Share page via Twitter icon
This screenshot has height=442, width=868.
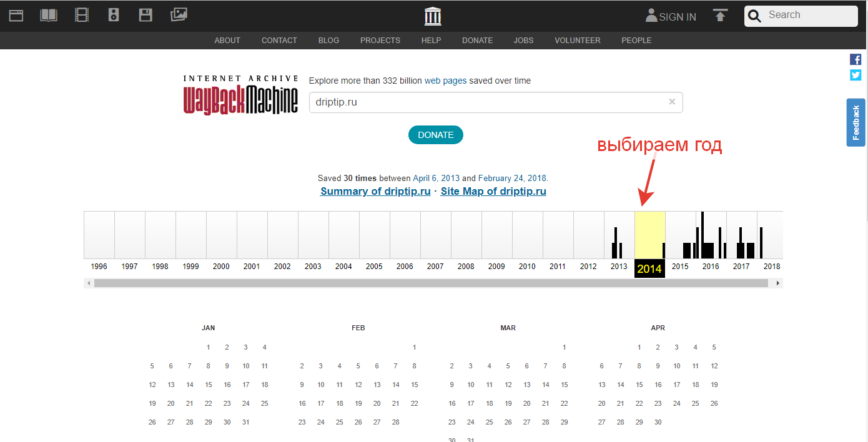[x=856, y=75]
